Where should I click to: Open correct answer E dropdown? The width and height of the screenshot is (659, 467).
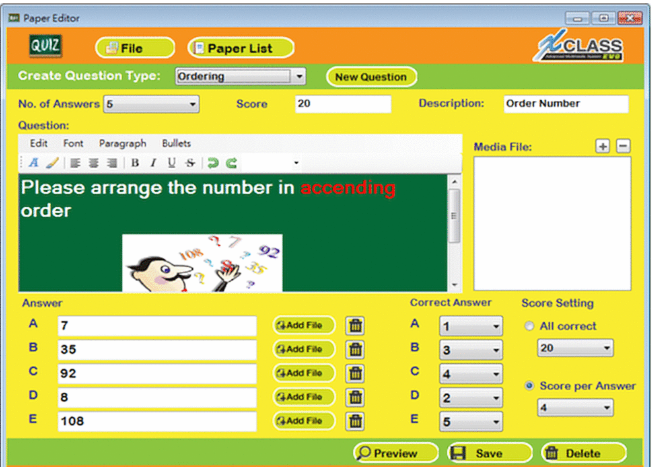coord(471,422)
